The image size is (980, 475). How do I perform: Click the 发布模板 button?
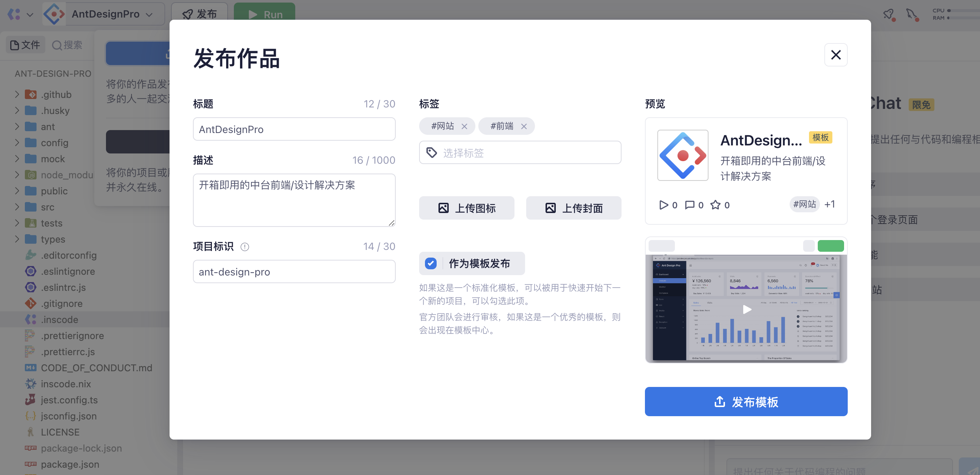[746, 402]
